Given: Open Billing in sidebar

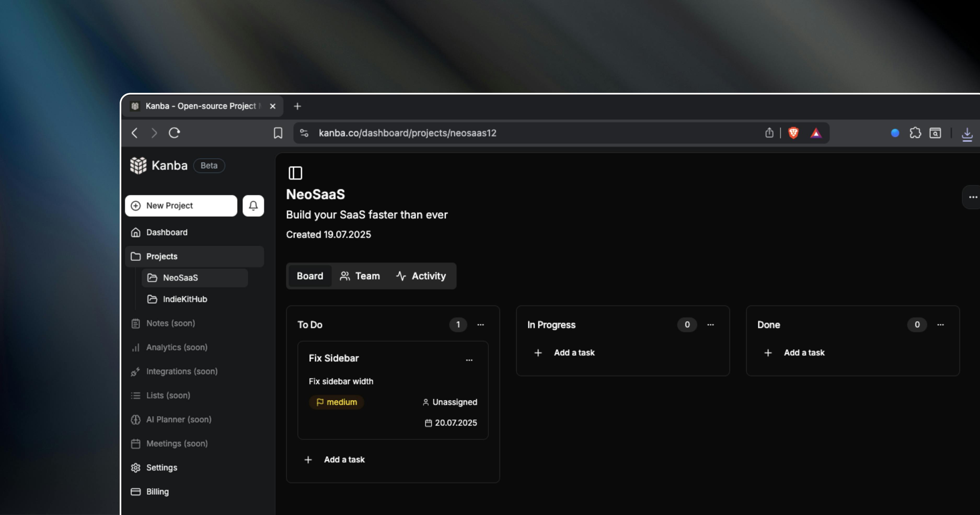Looking at the screenshot, I should pos(194,491).
